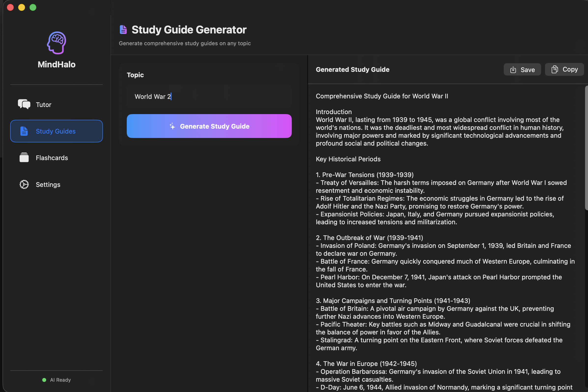Image resolution: width=588 pixels, height=392 pixels.
Task: Click the Settings gear icon
Action: (24, 184)
